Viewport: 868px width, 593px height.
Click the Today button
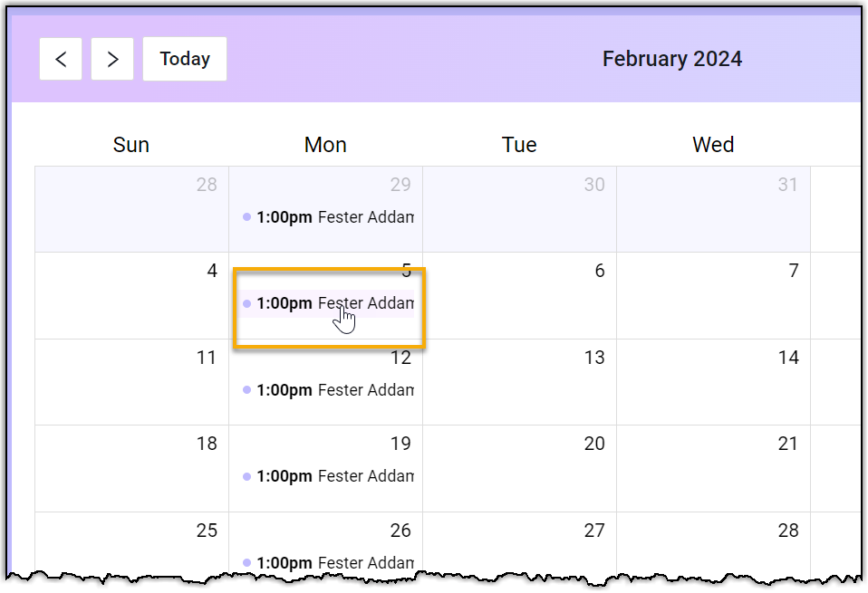coord(185,59)
